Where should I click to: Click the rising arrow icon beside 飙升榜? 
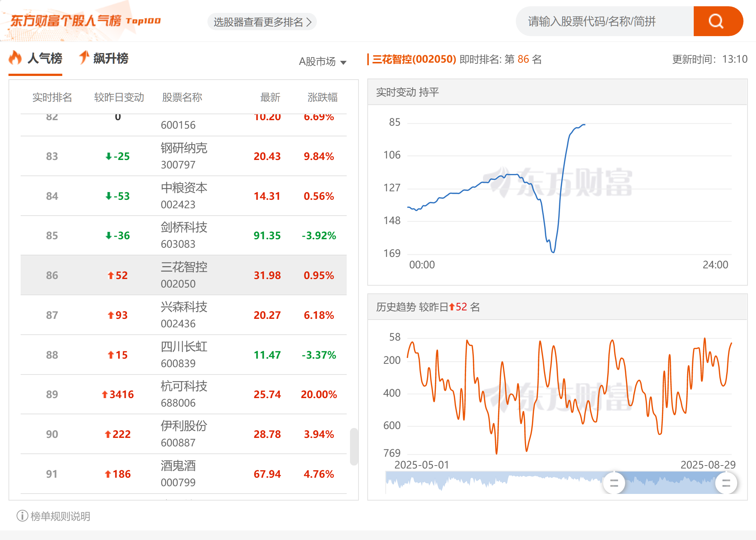coord(84,58)
